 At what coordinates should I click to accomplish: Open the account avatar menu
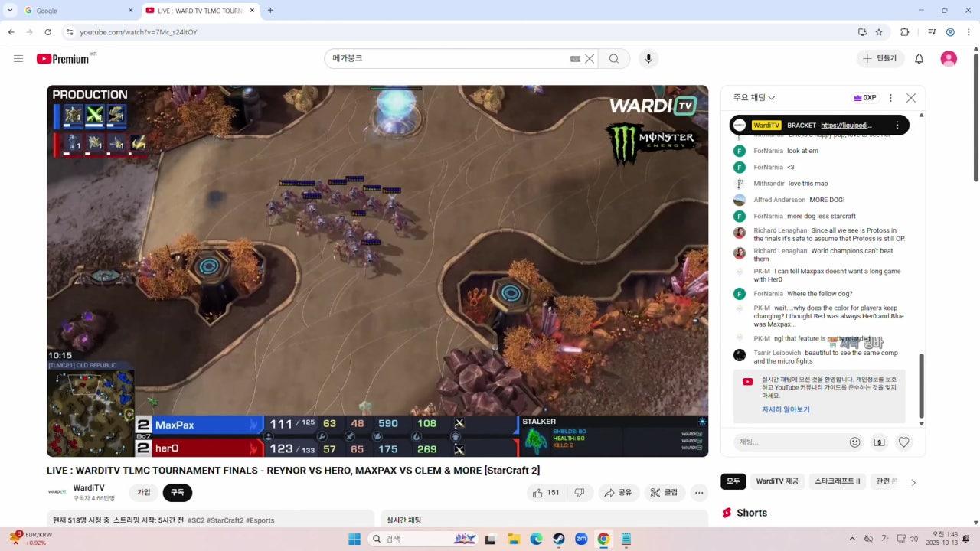point(949,59)
